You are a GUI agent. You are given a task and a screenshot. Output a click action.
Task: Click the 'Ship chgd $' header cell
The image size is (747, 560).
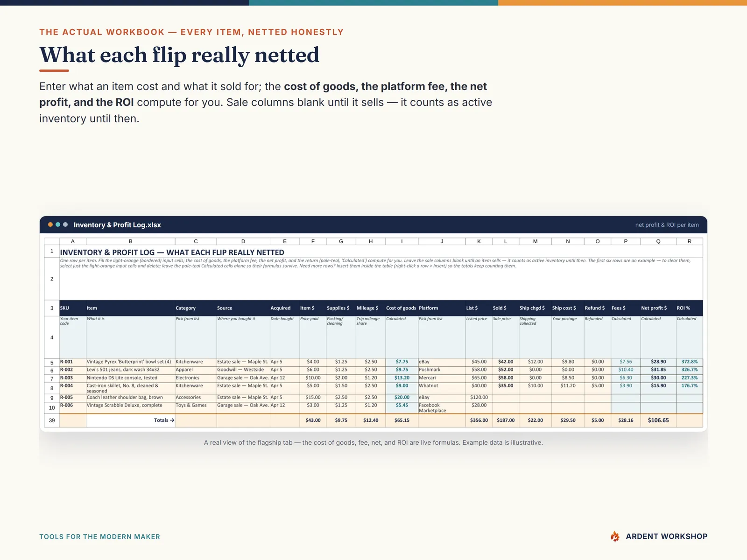[x=535, y=308]
